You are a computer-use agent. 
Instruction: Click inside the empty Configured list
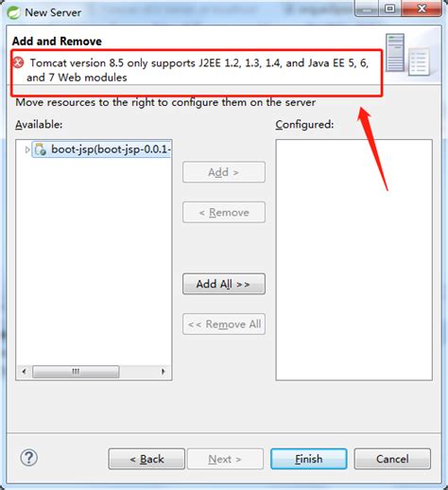(353, 260)
